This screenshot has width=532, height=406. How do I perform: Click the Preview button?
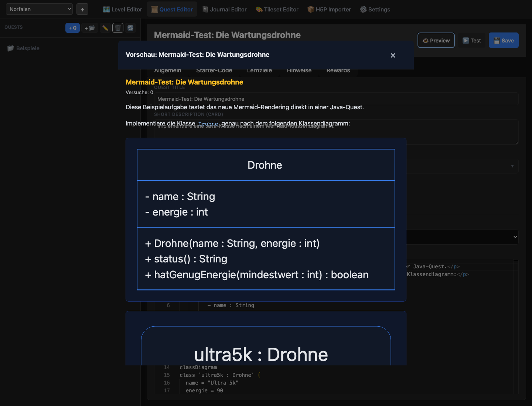coord(436,41)
